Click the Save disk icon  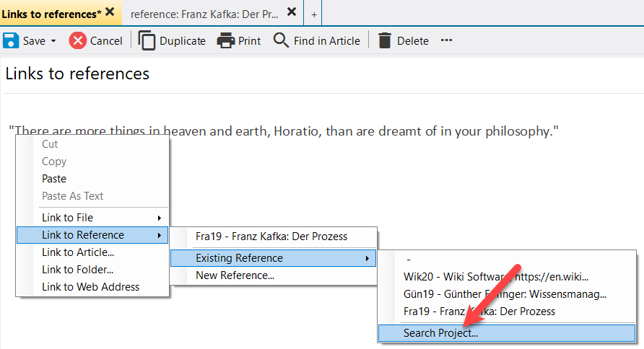coord(11,40)
